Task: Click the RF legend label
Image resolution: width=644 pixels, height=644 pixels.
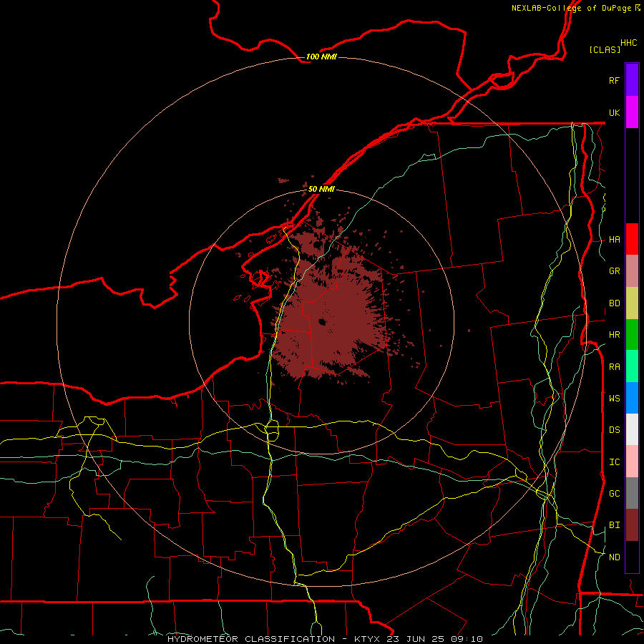Action: click(615, 80)
